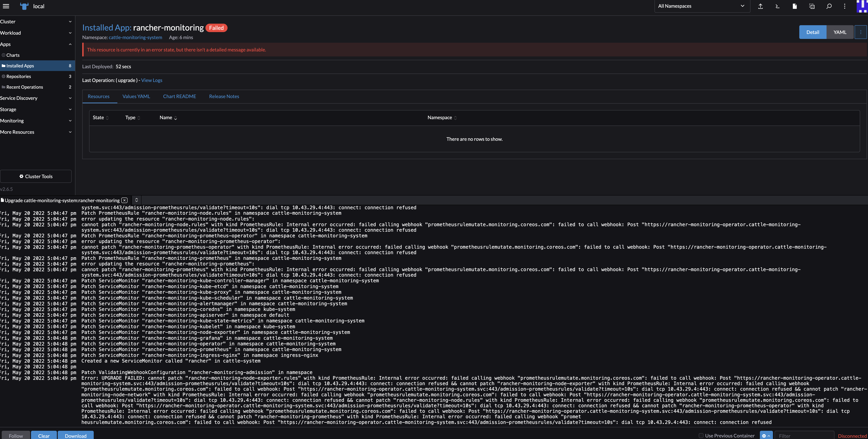Image resolution: width=868 pixels, height=439 pixels.
Task: Click the v2.6.5 version label
Action: click(x=6, y=189)
